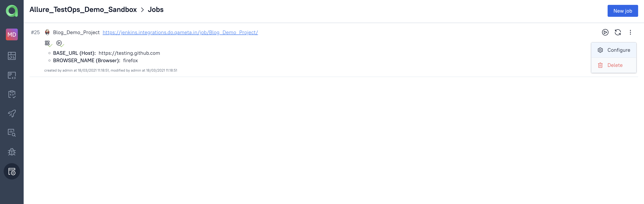
Task: Click the refresh/sync icon for job #25
Action: tap(618, 32)
